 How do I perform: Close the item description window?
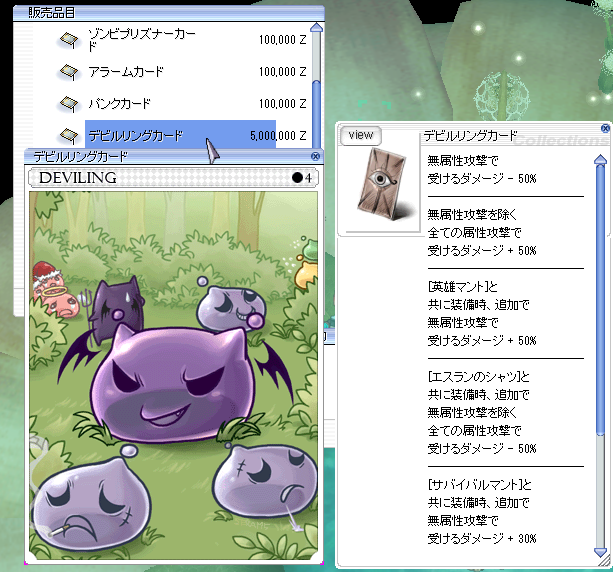tap(605, 128)
